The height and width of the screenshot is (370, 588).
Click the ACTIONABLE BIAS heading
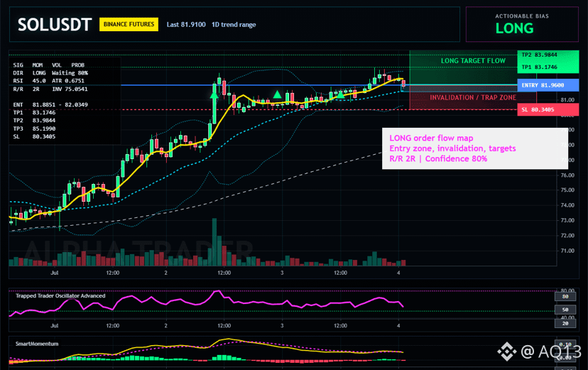click(522, 16)
